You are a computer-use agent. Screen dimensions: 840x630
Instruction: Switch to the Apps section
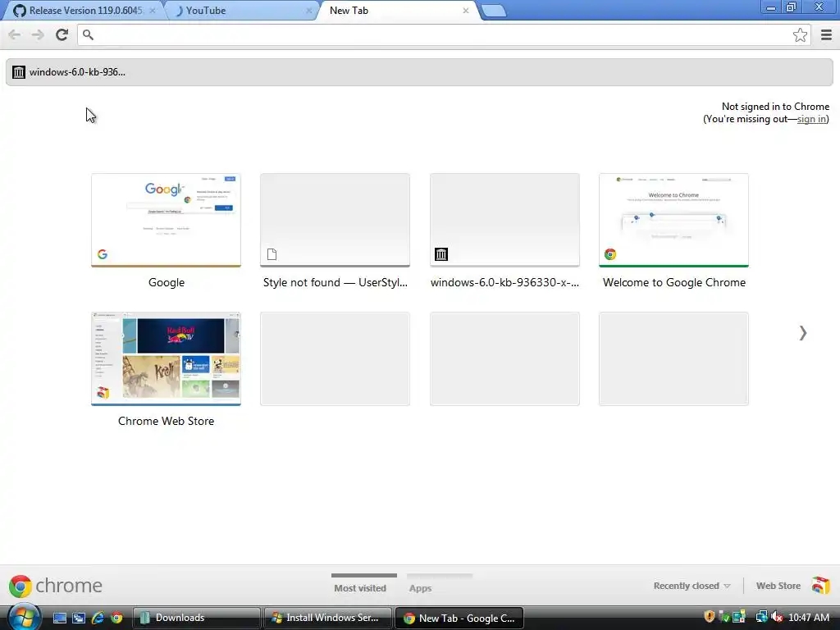(421, 587)
